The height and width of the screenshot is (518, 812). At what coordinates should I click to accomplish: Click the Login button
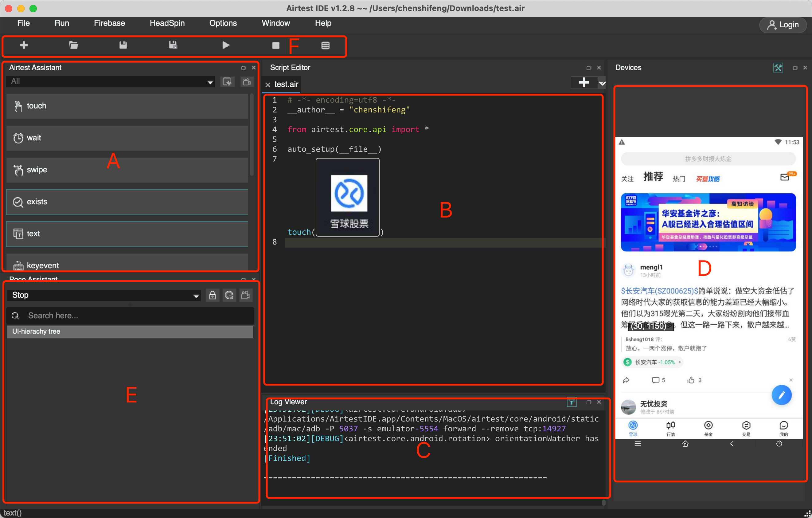pyautogui.click(x=783, y=25)
